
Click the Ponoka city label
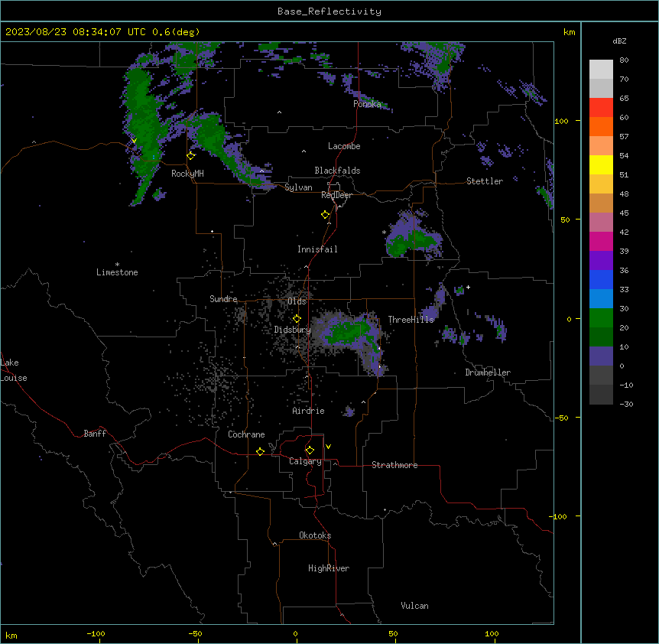tap(367, 104)
